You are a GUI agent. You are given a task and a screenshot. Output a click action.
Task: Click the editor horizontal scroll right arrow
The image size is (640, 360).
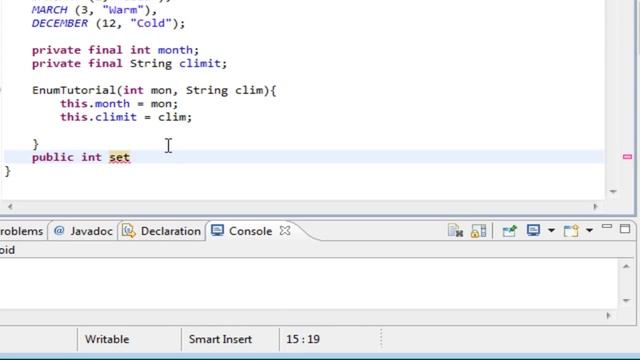[x=595, y=207]
